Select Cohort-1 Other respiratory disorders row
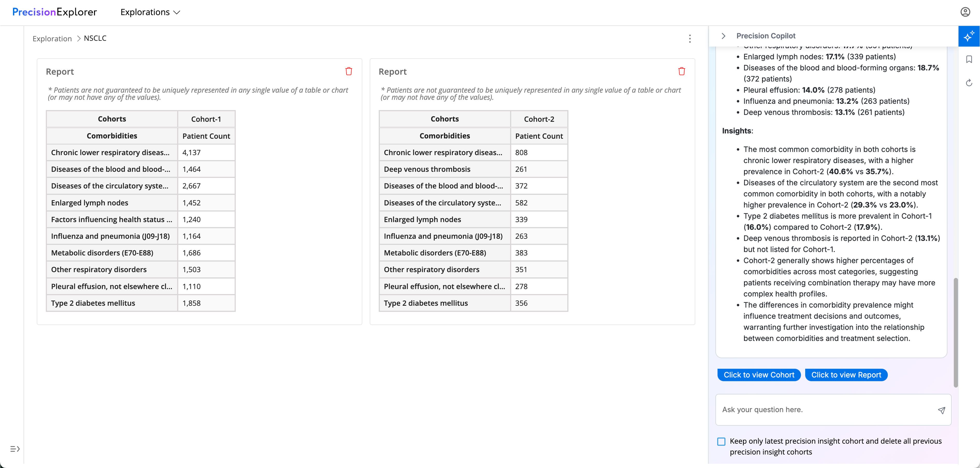980x468 pixels. tap(140, 269)
